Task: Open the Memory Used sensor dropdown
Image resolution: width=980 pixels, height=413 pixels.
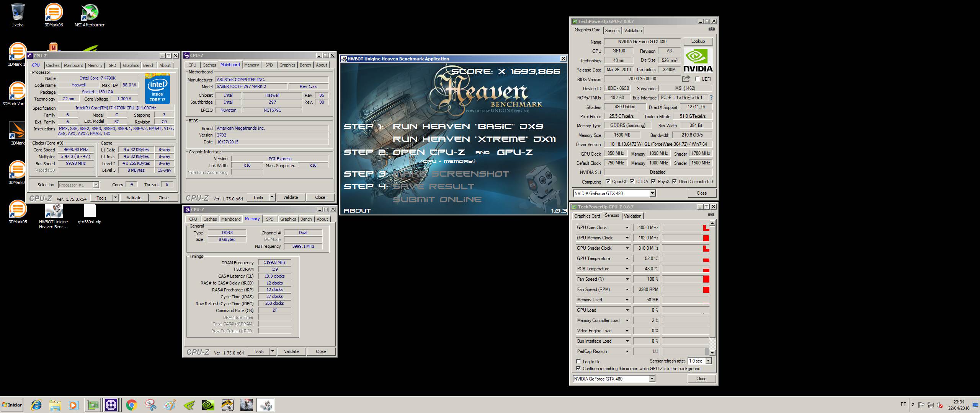Action: click(x=627, y=300)
